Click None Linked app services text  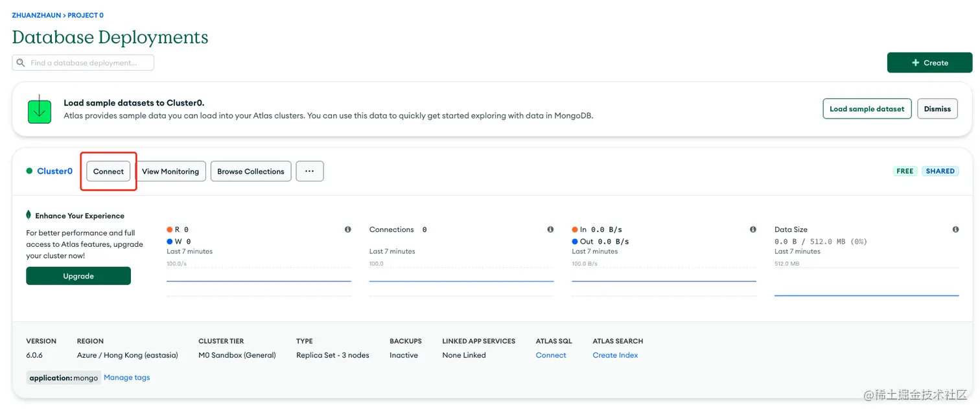click(x=464, y=355)
